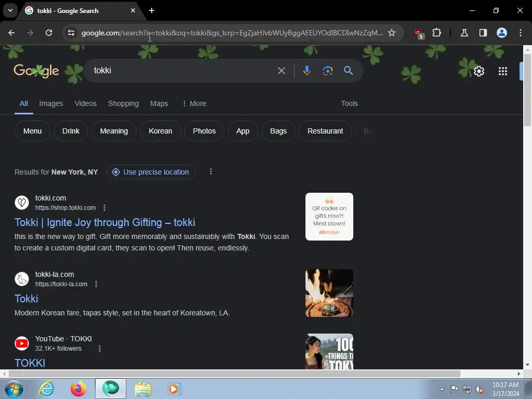Bookmark this page with the star icon
The width and height of the screenshot is (532, 399).
(x=392, y=33)
